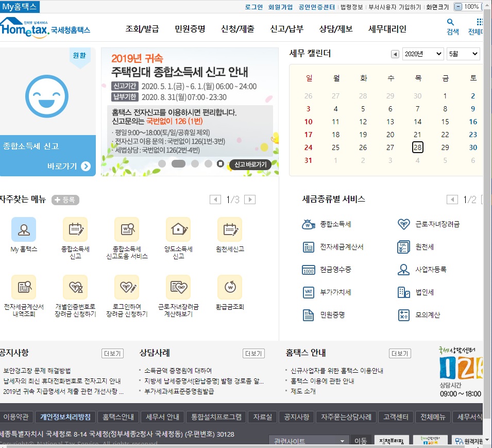Open 통합설치프로그램 in footer
The height and width of the screenshot is (448, 492).
point(216,417)
